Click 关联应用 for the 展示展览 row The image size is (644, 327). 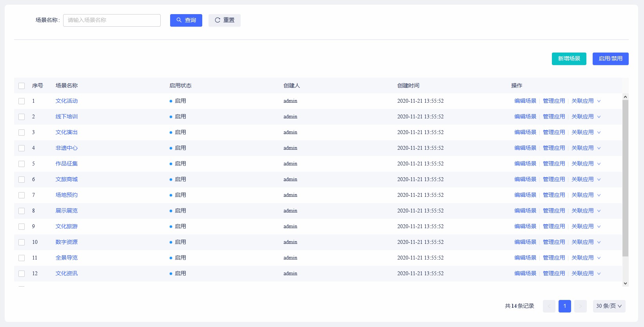pos(582,211)
